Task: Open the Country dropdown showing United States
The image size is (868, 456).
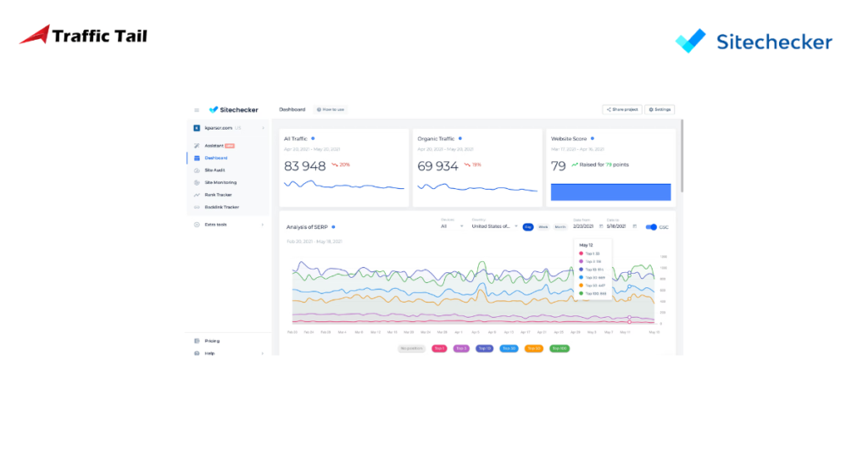Action: pyautogui.click(x=492, y=226)
